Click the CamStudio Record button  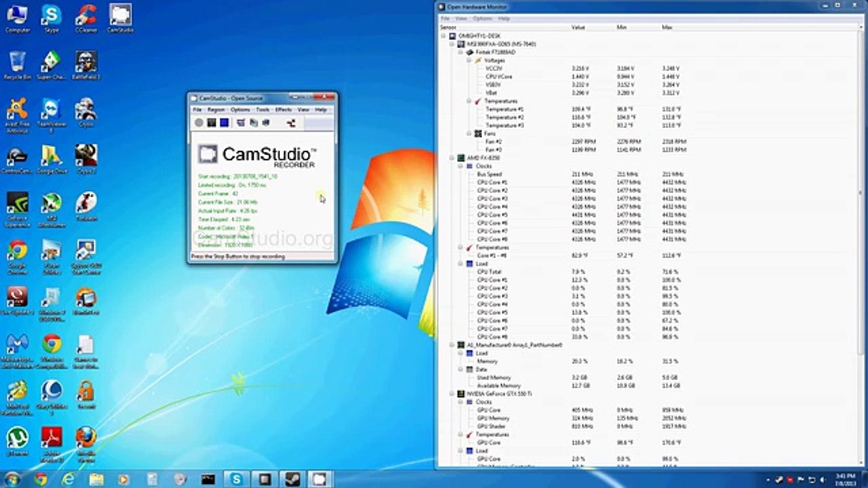199,123
